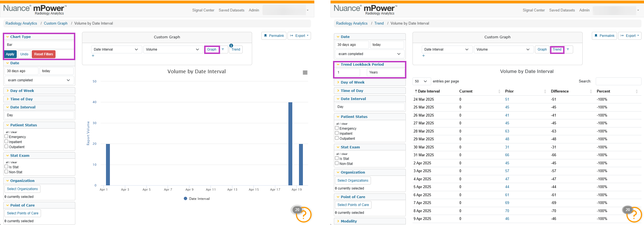This screenshot has width=644, height=225.
Task: Click the Apply button under Chart Type
Action: coord(10,54)
